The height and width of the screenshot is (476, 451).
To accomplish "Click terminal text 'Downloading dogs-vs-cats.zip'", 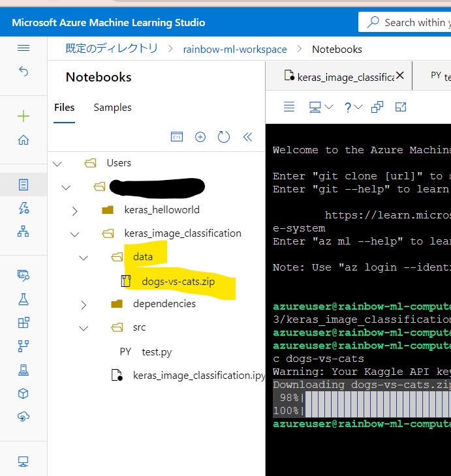I will point(362,385).
